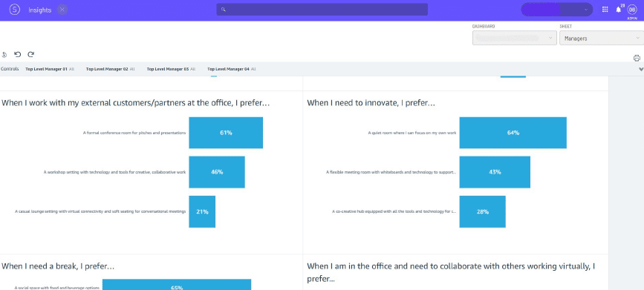The height and width of the screenshot is (290, 644).
Task: Click the redo arrow icon
Action: tap(30, 54)
